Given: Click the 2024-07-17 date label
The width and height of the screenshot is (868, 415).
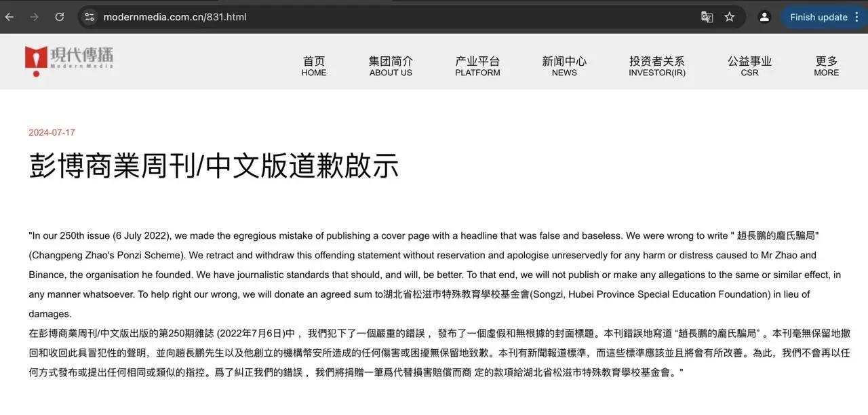Looking at the screenshot, I should (x=52, y=132).
